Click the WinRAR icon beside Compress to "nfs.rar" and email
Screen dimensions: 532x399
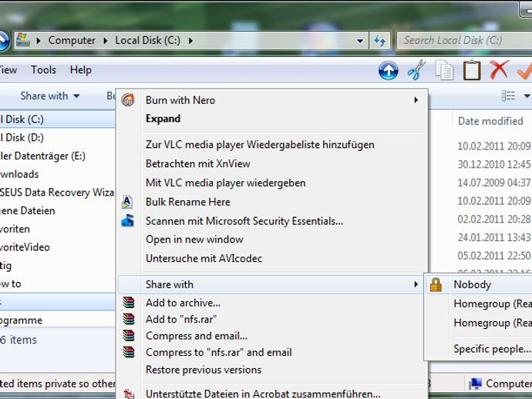click(x=129, y=352)
